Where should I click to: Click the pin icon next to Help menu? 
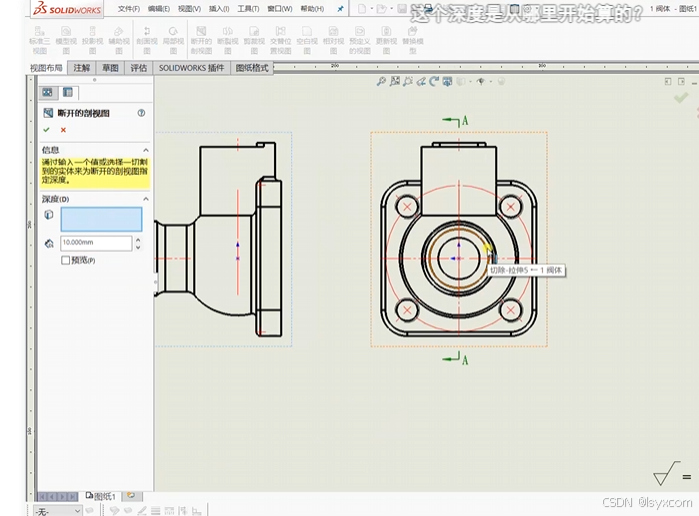click(340, 9)
